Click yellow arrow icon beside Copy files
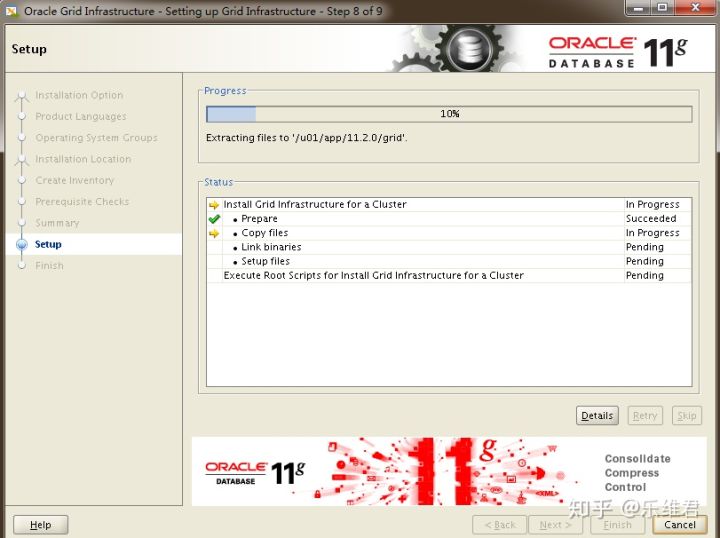The height and width of the screenshot is (538, 720). 214,233
